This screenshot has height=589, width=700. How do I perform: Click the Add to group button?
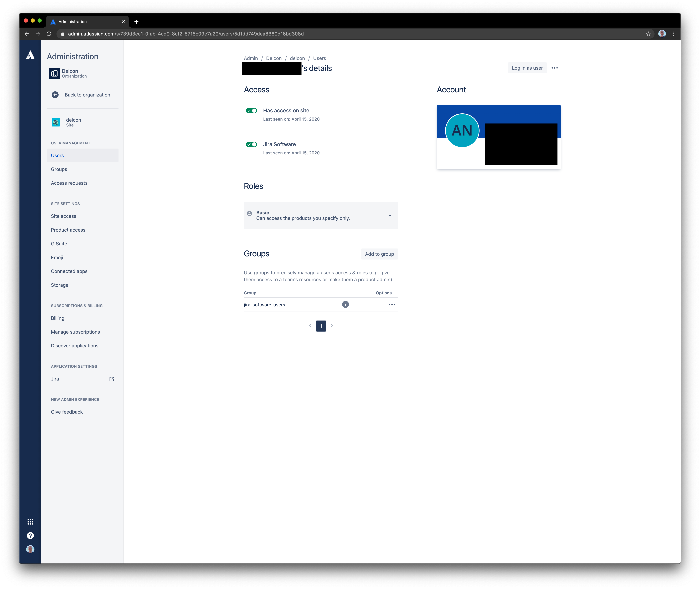[379, 254]
